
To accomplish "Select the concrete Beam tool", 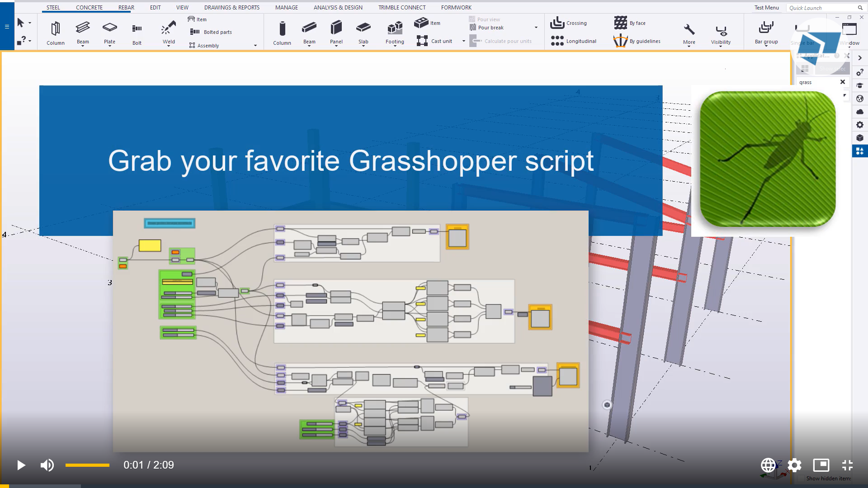I will point(309,33).
